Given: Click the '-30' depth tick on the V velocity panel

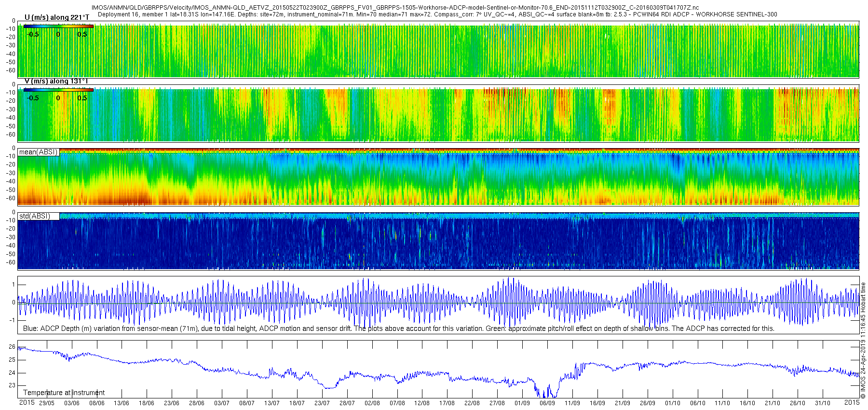Looking at the screenshot, I should click(11, 109).
